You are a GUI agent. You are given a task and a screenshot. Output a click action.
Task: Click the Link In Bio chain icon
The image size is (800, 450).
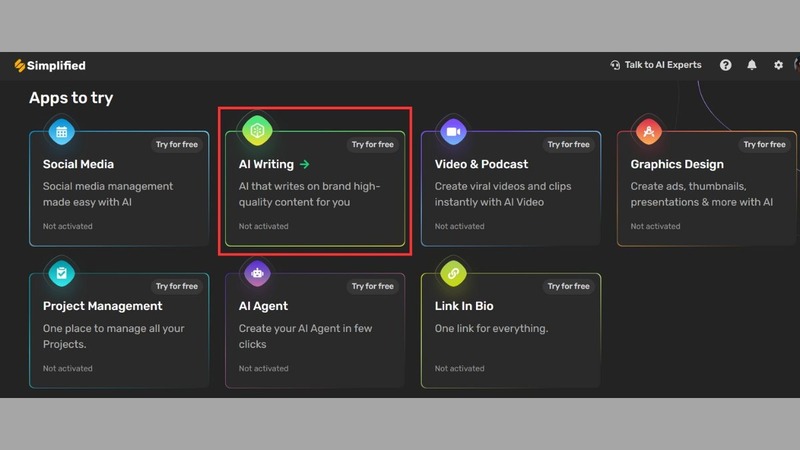click(x=453, y=273)
